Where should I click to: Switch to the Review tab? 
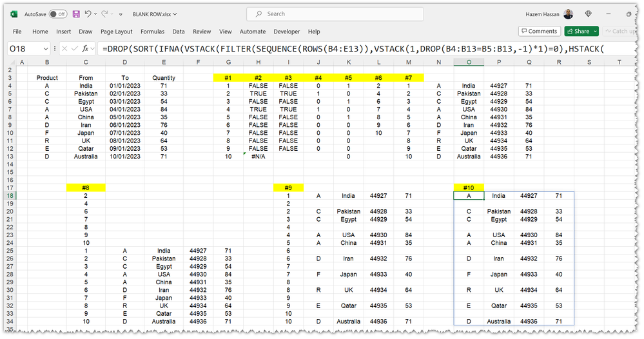202,32
